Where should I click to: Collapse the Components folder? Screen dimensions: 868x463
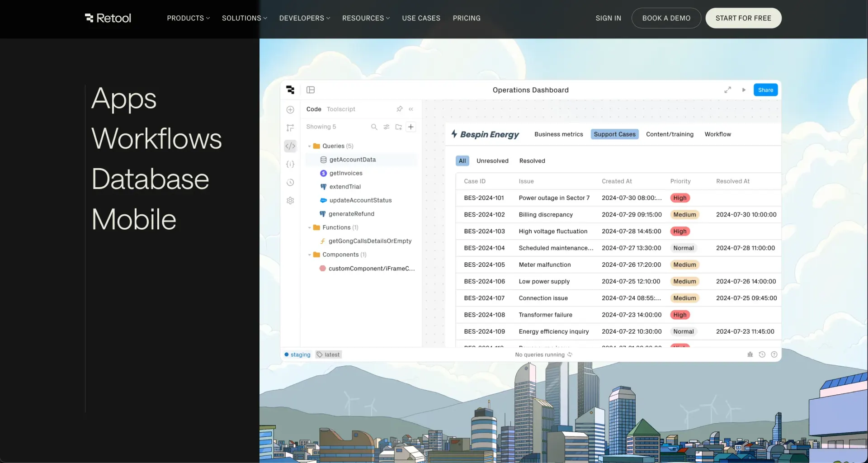(x=309, y=255)
